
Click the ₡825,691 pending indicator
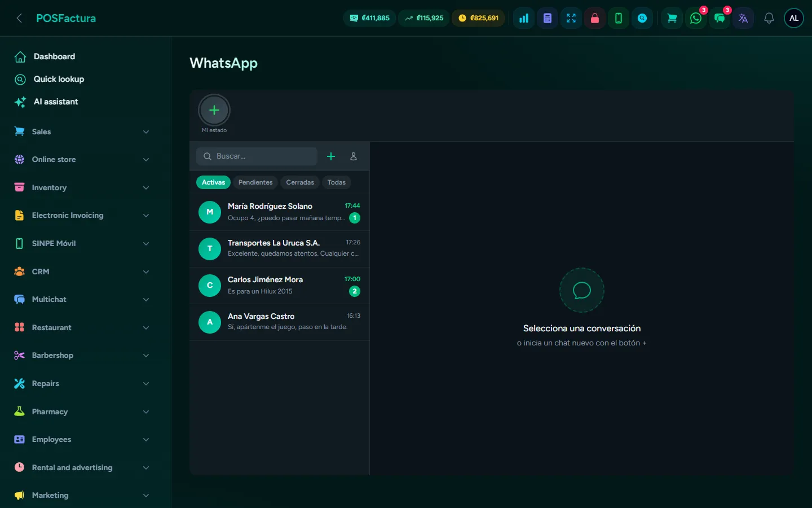[x=479, y=18]
